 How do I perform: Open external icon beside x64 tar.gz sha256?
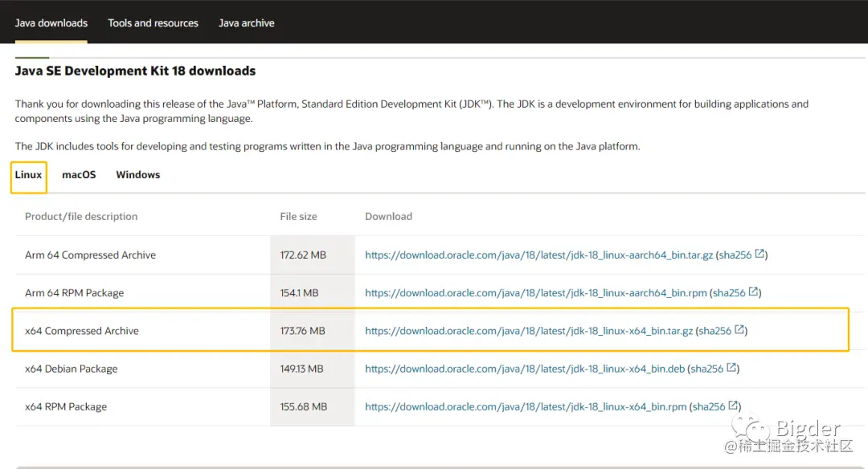739,329
